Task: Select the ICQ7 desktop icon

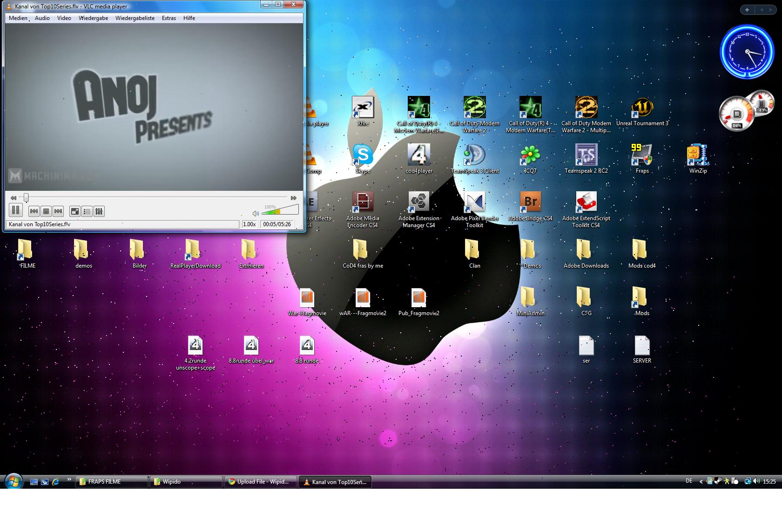Action: tap(530, 159)
